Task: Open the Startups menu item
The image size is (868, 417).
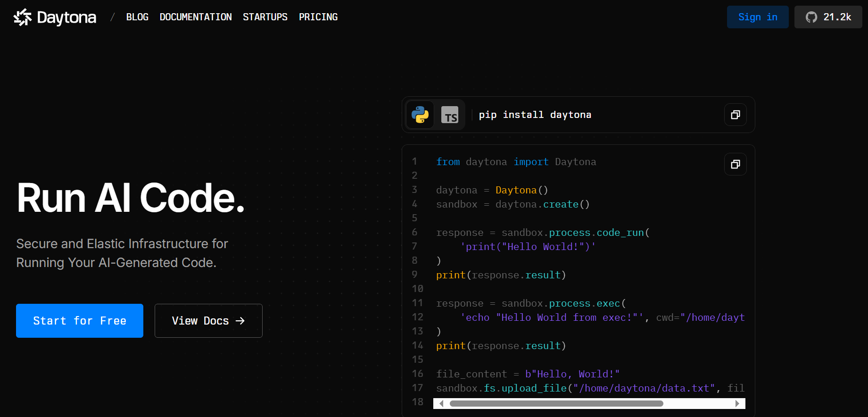Action: coord(265,17)
